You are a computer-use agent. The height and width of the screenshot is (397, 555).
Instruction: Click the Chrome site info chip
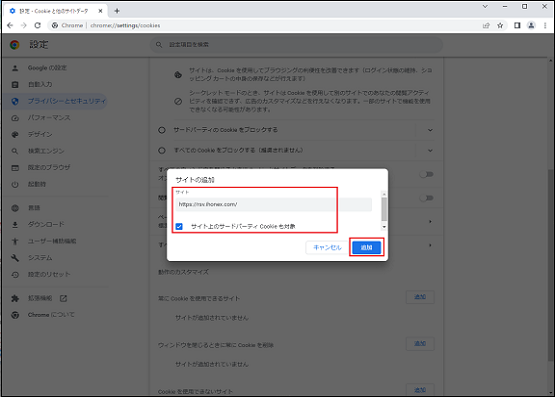pos(67,25)
